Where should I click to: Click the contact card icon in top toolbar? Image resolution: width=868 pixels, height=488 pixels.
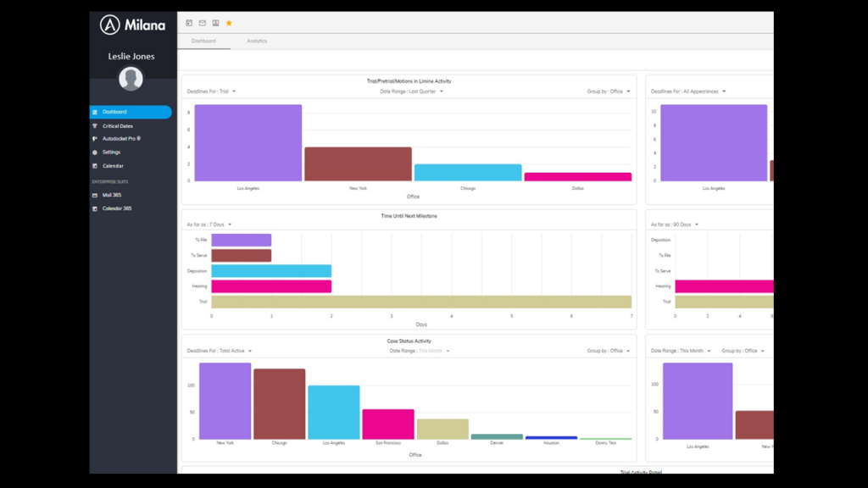tap(215, 23)
